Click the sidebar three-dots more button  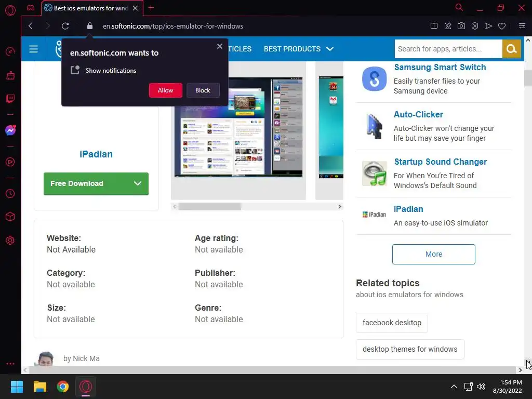point(10,363)
